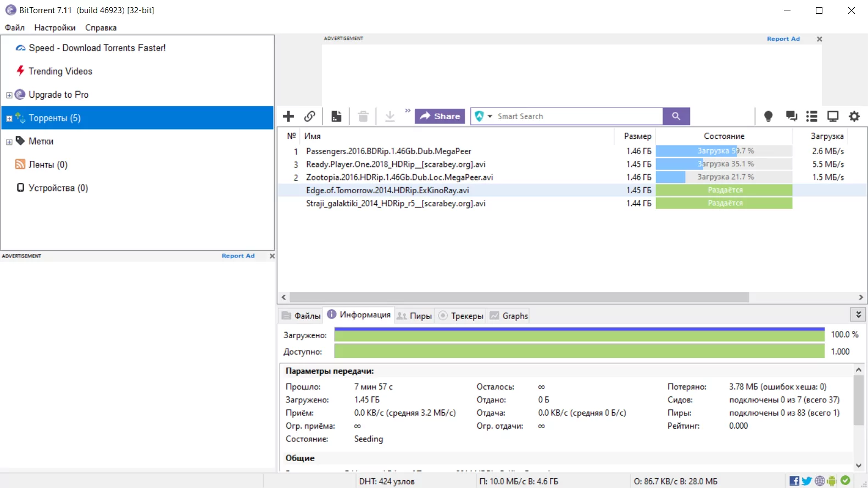868x488 pixels.
Task: Expand the Торренты (5) tree node
Action: pos(9,119)
